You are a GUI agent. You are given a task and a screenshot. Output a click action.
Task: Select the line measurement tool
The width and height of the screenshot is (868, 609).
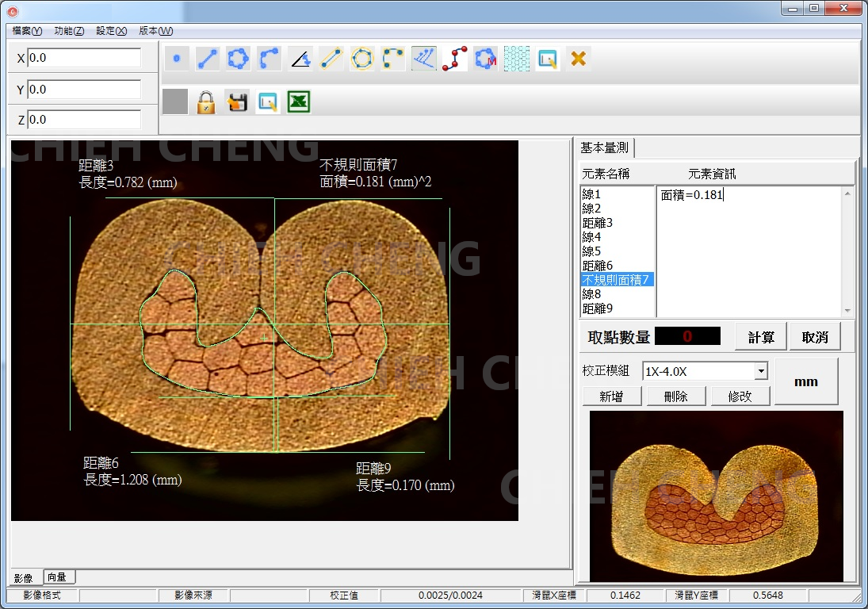[208, 59]
